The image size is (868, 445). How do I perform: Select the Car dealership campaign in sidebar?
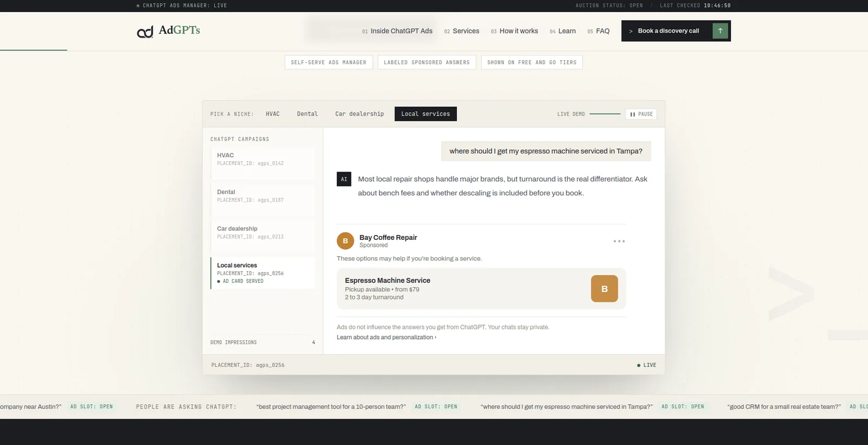(263, 237)
